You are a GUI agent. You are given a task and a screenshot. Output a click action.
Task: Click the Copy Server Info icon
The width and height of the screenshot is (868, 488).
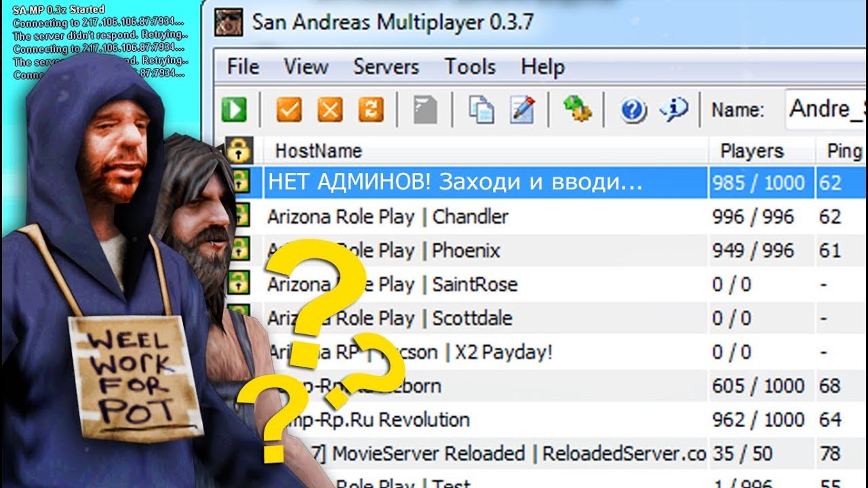pyautogui.click(x=481, y=109)
